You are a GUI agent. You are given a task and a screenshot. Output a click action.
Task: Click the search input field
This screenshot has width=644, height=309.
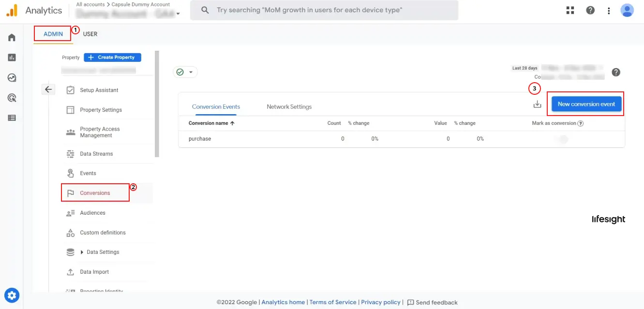click(324, 10)
